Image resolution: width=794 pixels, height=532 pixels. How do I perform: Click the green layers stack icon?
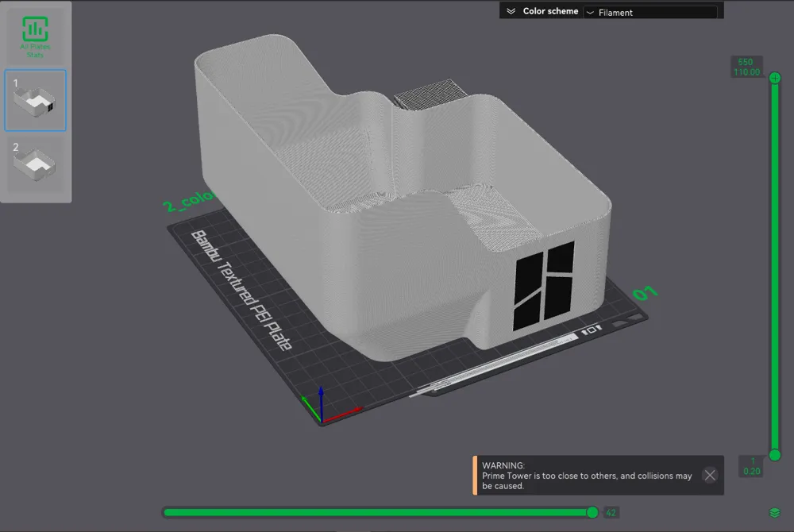774,513
